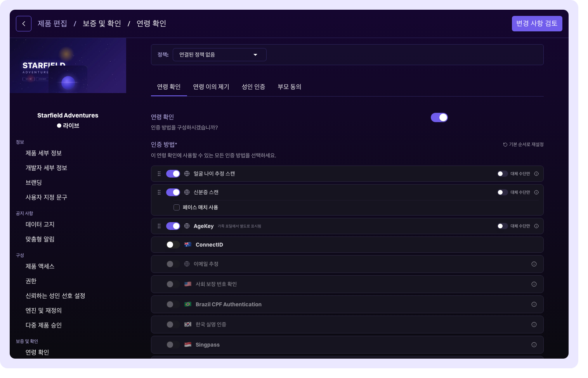Click drag handle for 얼굴 나이 추정 스캔

tap(159, 174)
